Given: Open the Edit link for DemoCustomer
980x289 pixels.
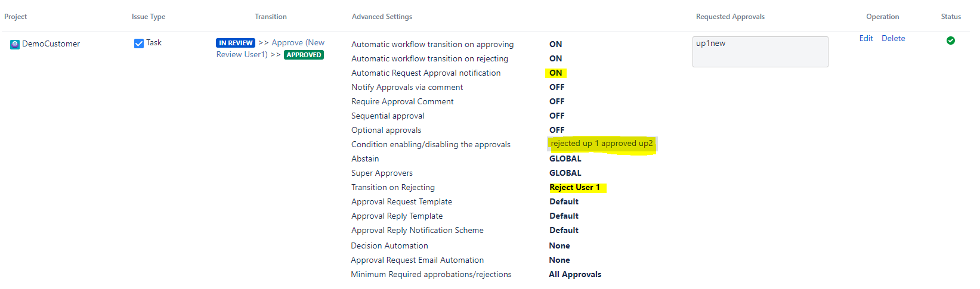Looking at the screenshot, I should click(866, 38).
